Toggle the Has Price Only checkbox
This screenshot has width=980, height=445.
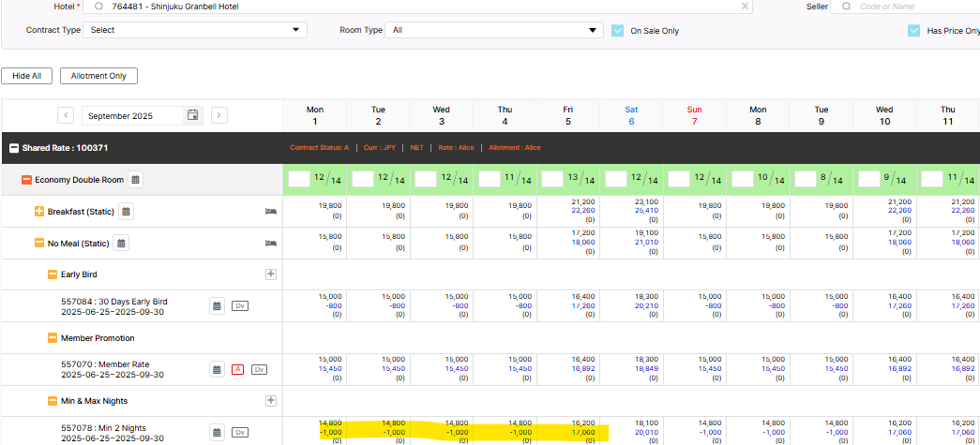913,30
